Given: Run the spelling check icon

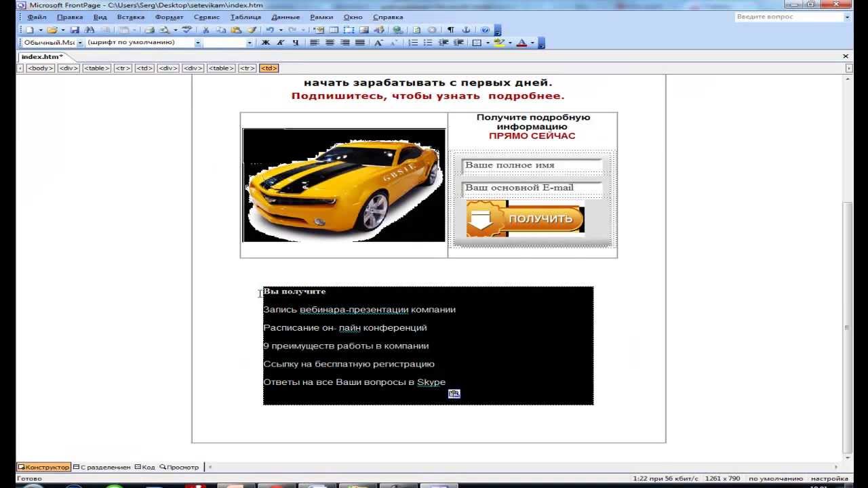Looking at the screenshot, I should pos(187,30).
